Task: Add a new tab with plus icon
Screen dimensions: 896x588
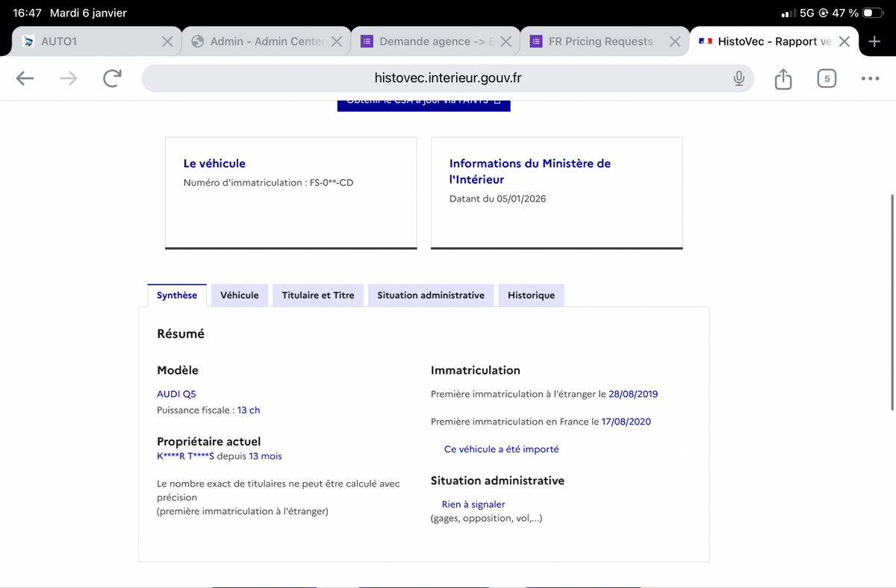Action: click(874, 42)
